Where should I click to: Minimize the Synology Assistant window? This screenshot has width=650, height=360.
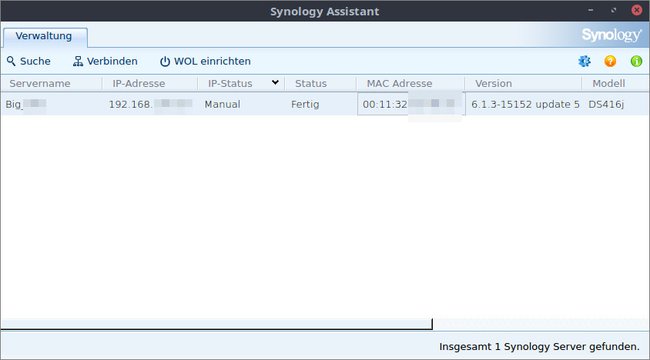click(590, 10)
